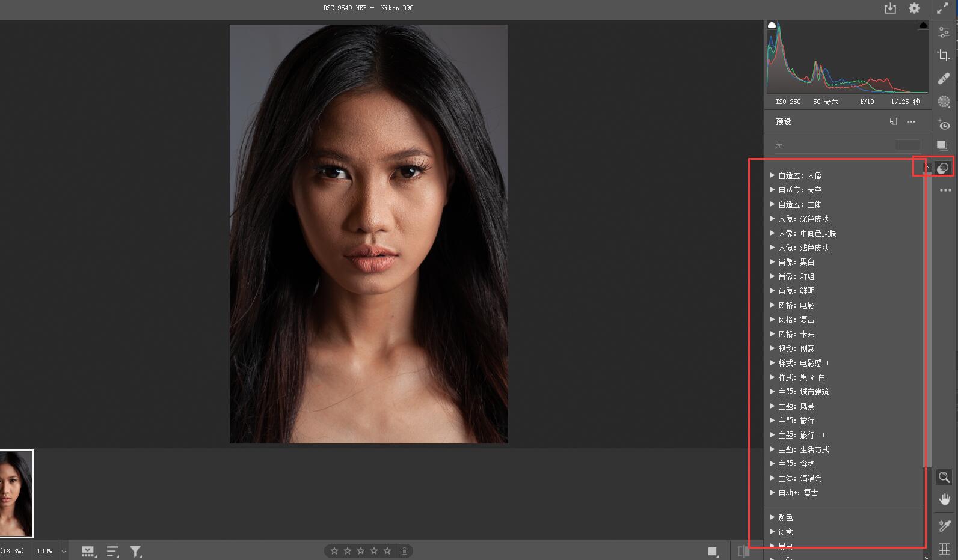This screenshot has height=560, width=958.
Task: Open the Masking tool circle icon
Action: click(x=944, y=102)
